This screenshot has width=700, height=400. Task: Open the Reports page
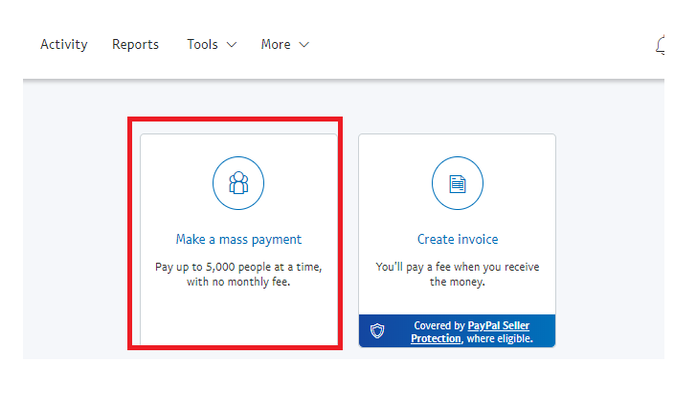[135, 45]
